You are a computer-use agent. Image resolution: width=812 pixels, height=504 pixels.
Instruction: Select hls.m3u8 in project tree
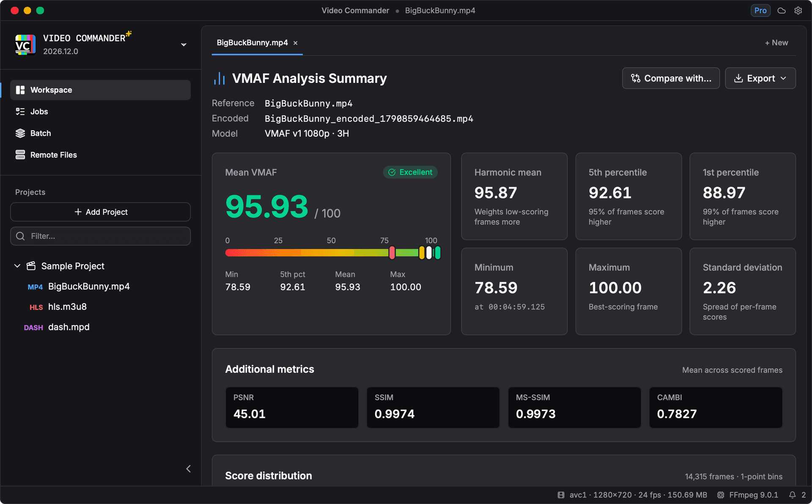coord(67,307)
